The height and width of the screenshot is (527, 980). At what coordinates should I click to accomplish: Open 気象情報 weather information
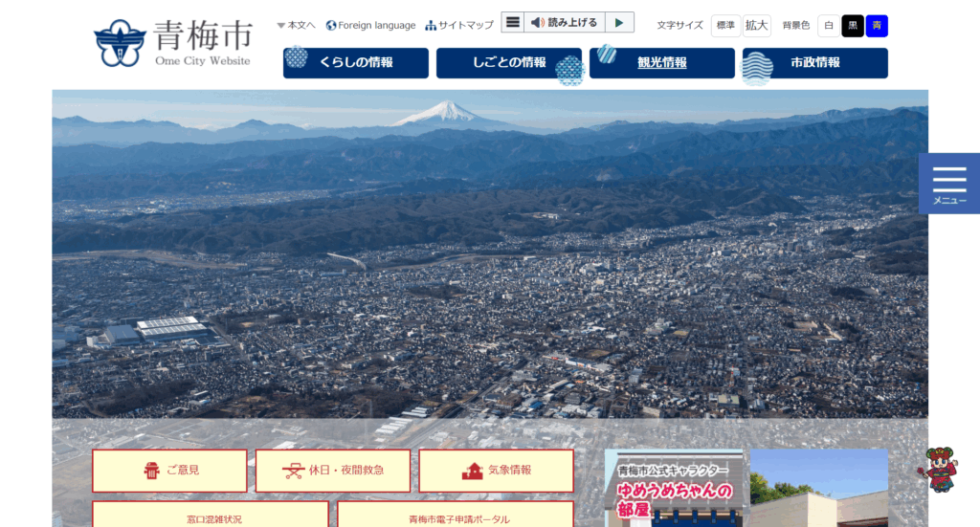[496, 471]
